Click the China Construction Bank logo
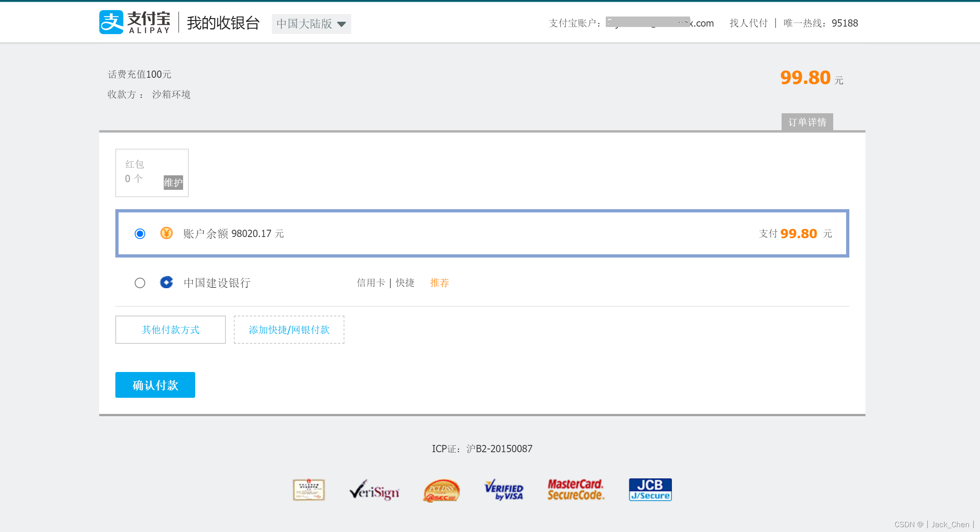980x532 pixels. [166, 282]
